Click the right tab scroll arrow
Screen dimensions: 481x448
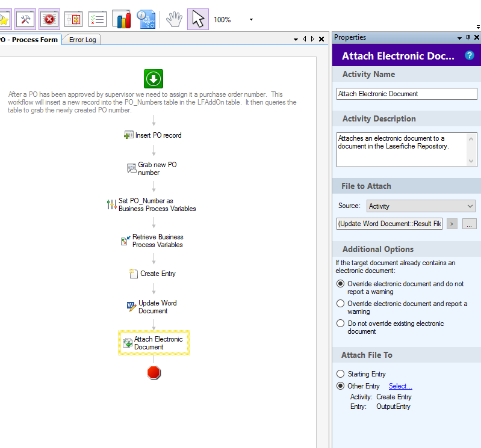312,39
